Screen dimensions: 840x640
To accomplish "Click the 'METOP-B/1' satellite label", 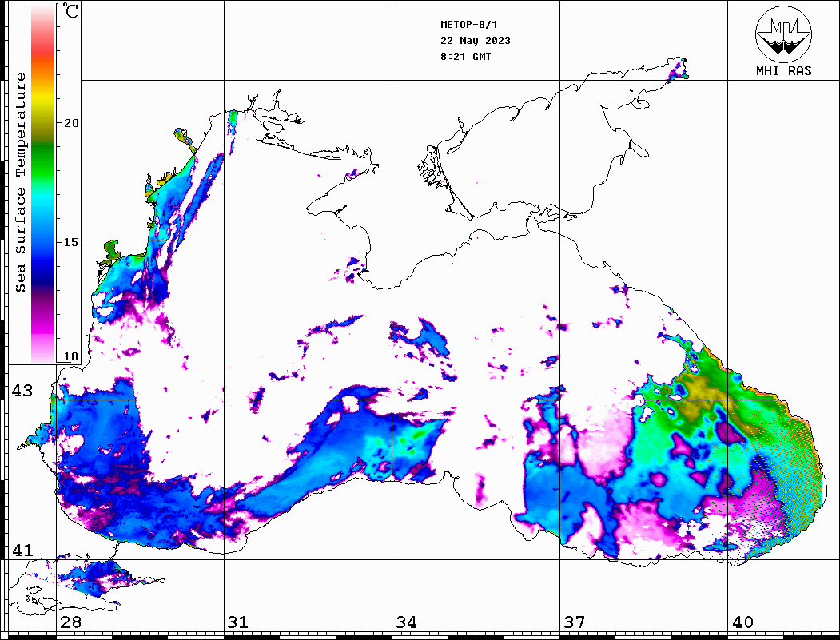I will coord(469,25).
